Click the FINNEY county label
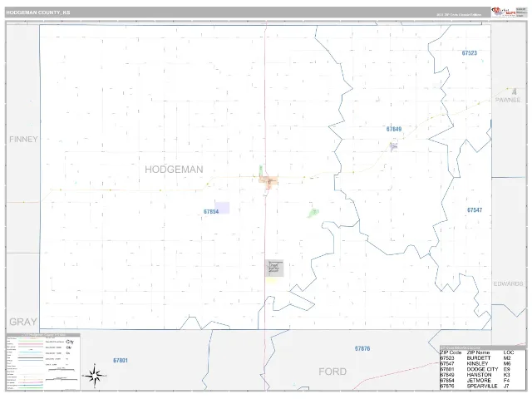 click(23, 139)
